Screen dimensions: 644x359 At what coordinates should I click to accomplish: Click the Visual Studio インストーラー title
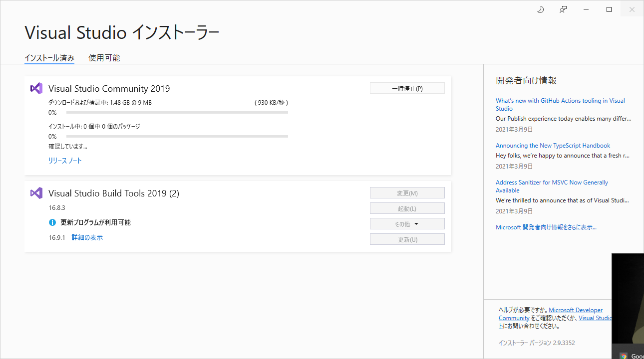122,32
